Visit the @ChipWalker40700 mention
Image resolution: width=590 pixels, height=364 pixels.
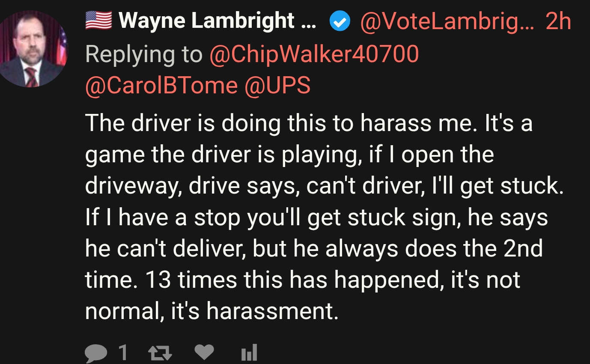coord(314,54)
